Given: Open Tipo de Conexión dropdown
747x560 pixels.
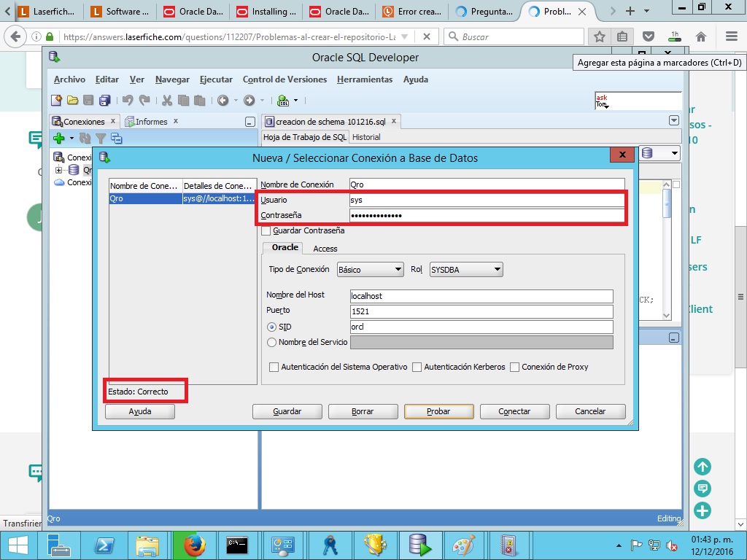Looking at the screenshot, I should 370,270.
